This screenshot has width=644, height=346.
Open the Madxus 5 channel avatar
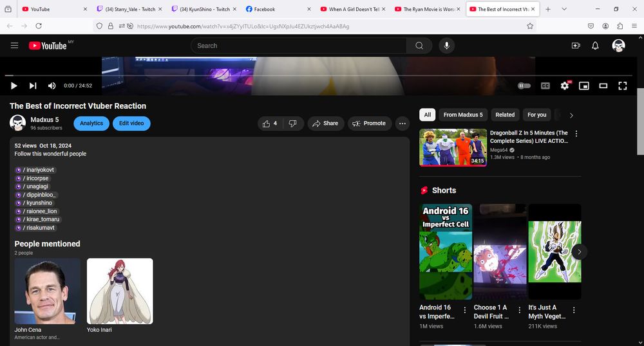17,123
